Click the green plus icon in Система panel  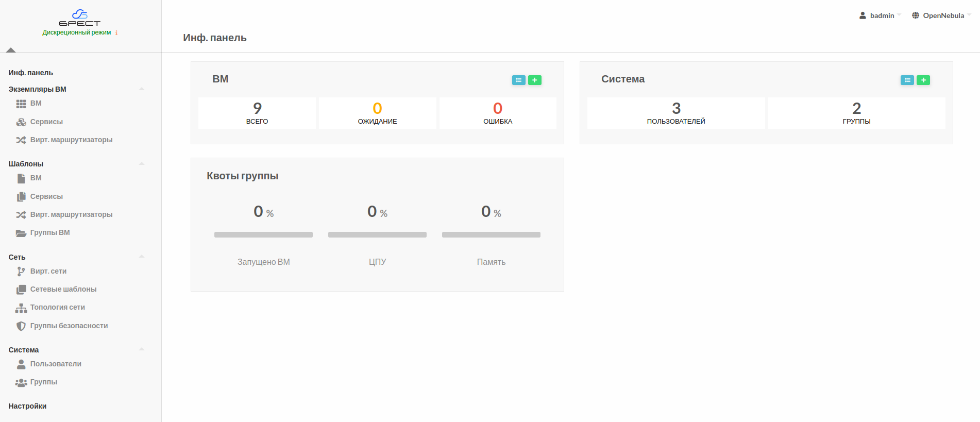point(923,80)
